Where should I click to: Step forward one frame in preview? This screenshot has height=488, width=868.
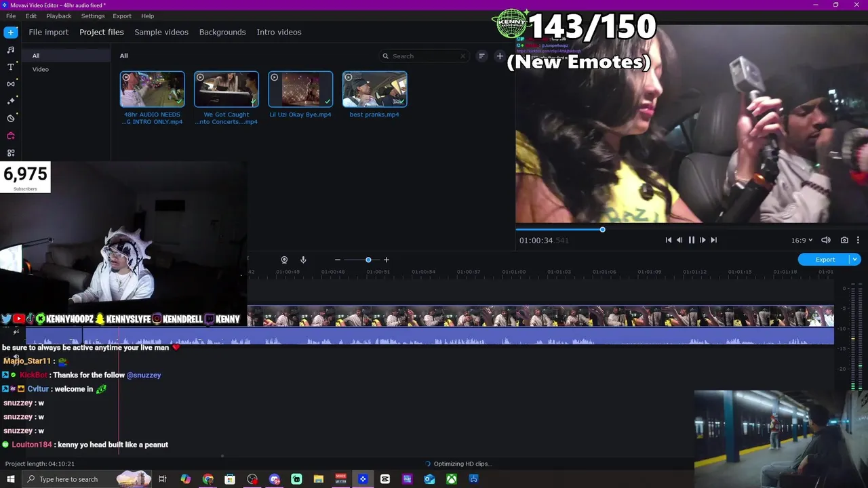click(703, 240)
